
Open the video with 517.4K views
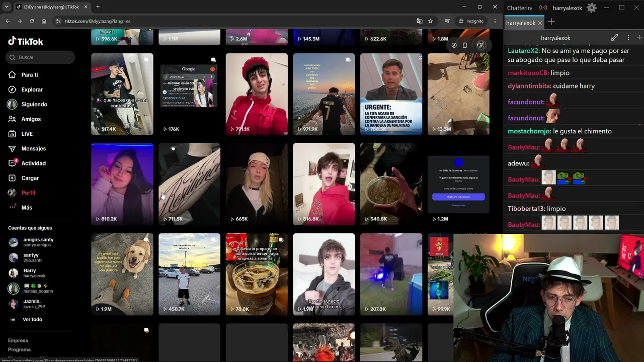coord(122,94)
